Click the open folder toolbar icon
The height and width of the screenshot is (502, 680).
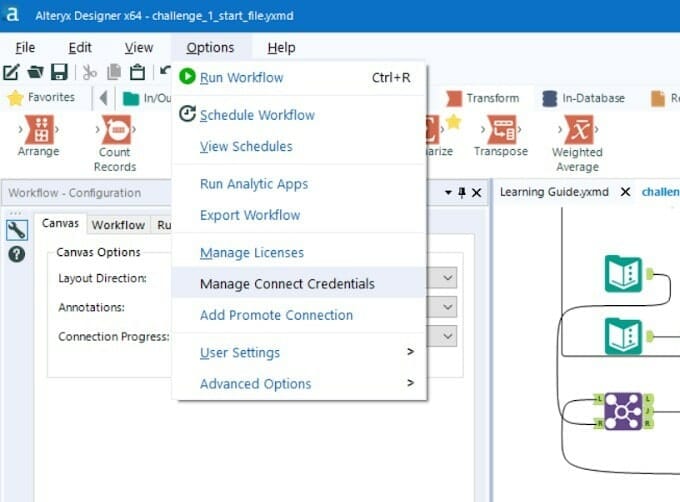pos(35,72)
